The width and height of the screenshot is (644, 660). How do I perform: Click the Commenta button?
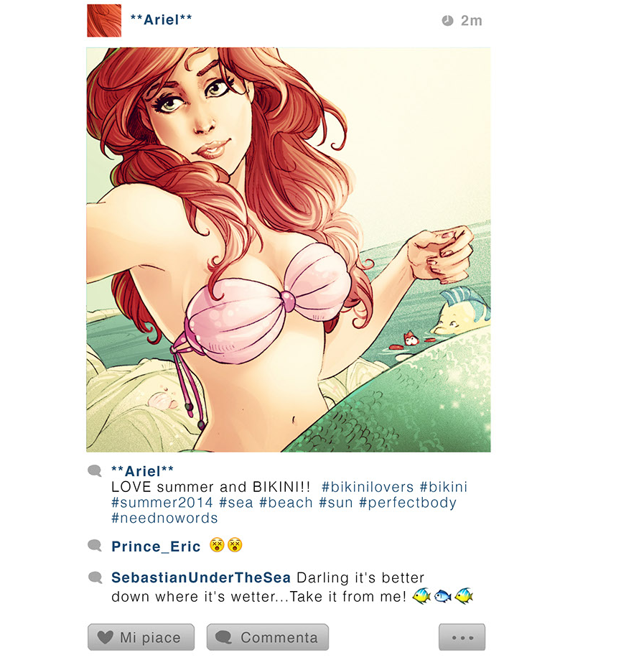[267, 637]
